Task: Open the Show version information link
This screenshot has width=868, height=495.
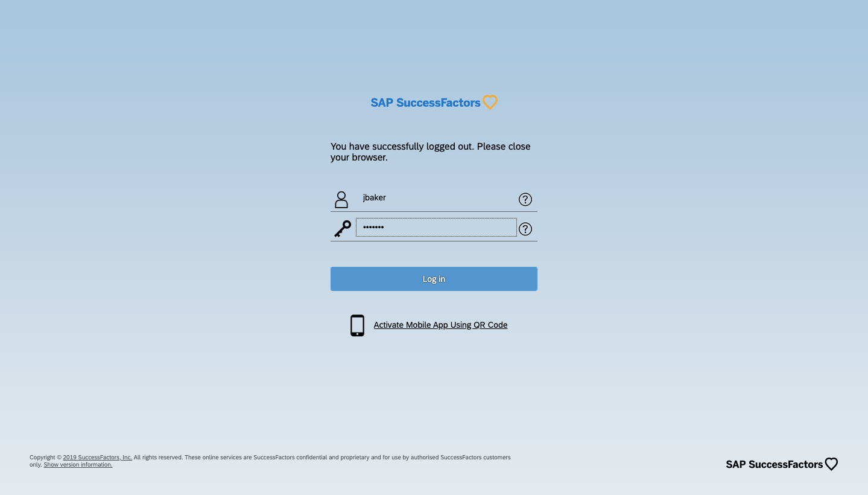Action: click(x=77, y=464)
